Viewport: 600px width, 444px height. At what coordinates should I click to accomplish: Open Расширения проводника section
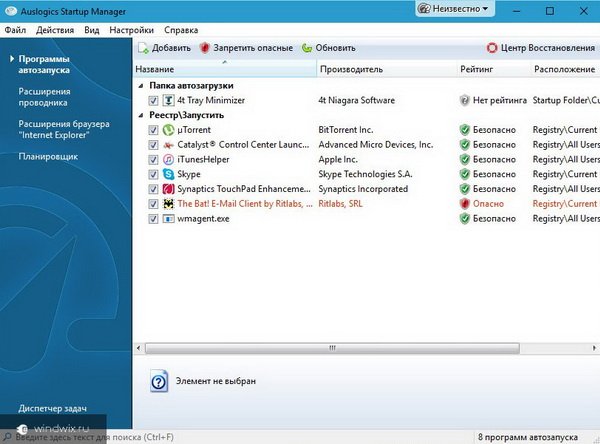[x=44, y=97]
